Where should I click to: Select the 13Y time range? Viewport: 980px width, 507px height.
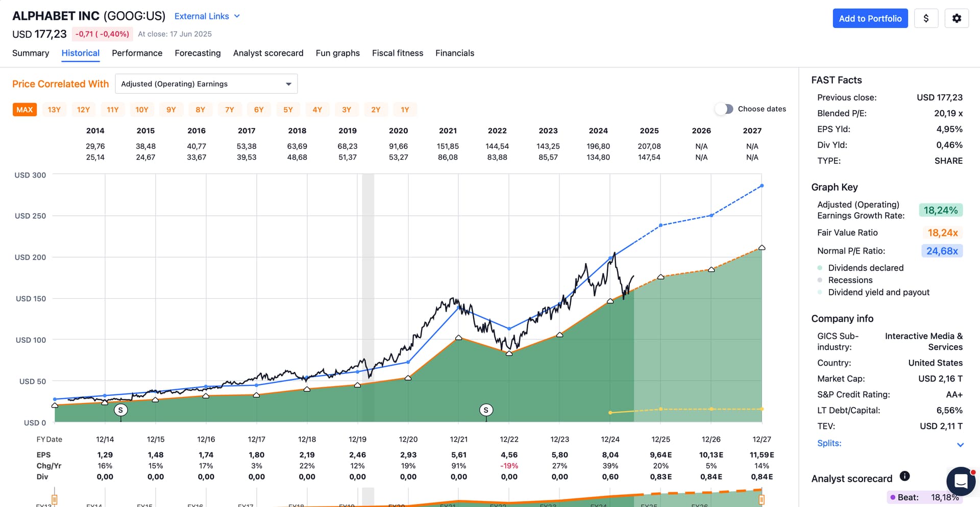click(x=54, y=110)
